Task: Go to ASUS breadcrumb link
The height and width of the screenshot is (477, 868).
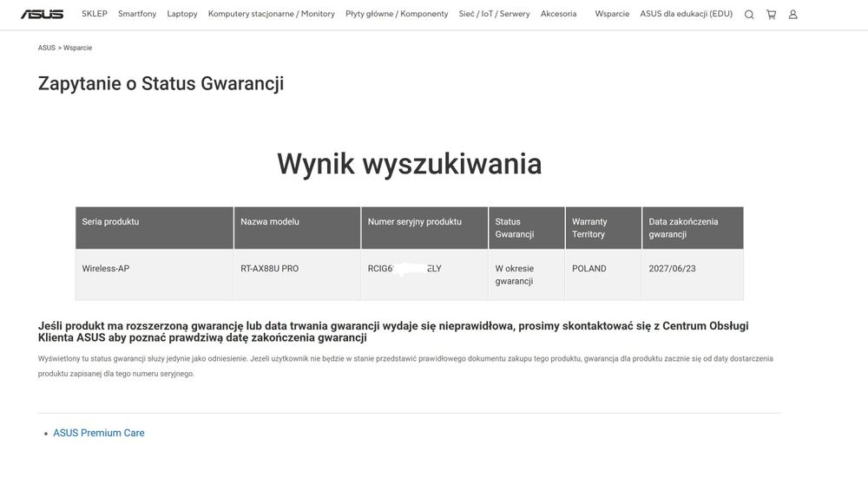Action: 47,49
